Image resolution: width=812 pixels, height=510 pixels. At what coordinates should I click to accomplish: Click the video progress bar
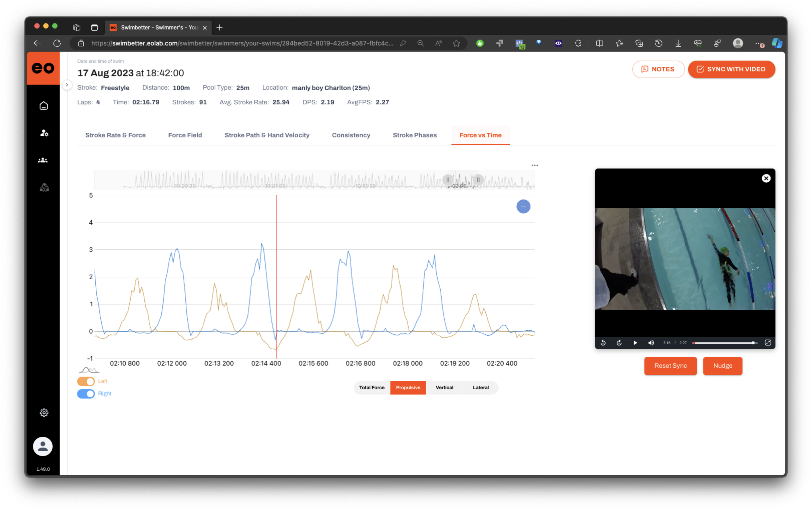coord(725,343)
